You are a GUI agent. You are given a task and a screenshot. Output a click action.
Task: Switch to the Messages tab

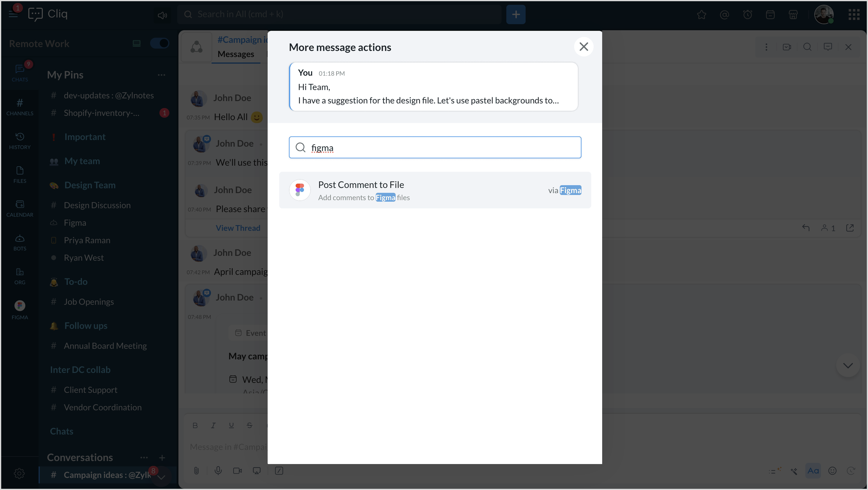[235, 54]
